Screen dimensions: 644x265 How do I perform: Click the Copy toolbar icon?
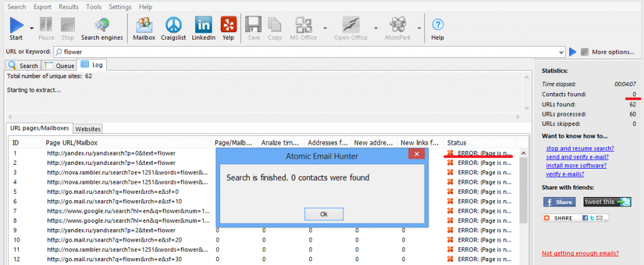pos(274,29)
